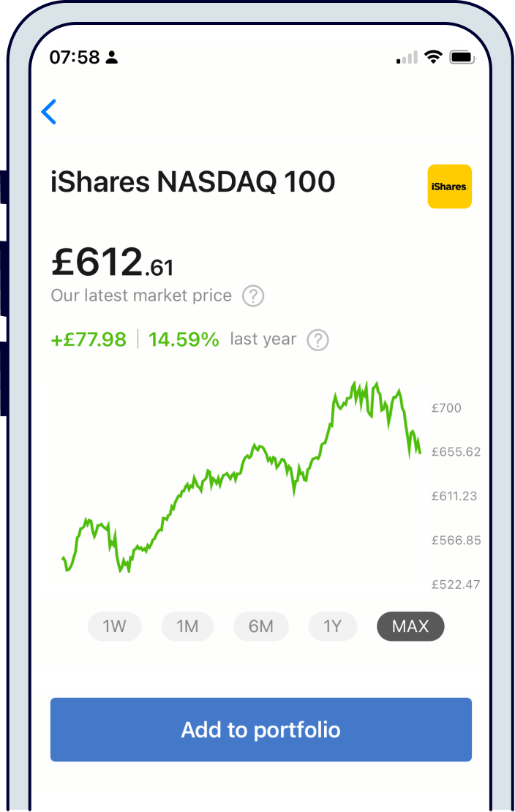Open help icon next to last year
Image resolution: width=515 pixels, height=812 pixels.
click(x=317, y=340)
